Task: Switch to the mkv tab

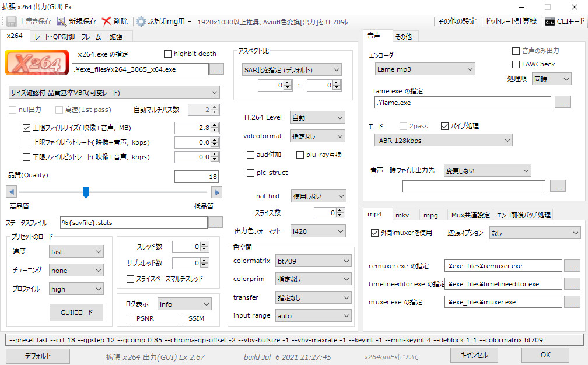Action: coord(402,215)
